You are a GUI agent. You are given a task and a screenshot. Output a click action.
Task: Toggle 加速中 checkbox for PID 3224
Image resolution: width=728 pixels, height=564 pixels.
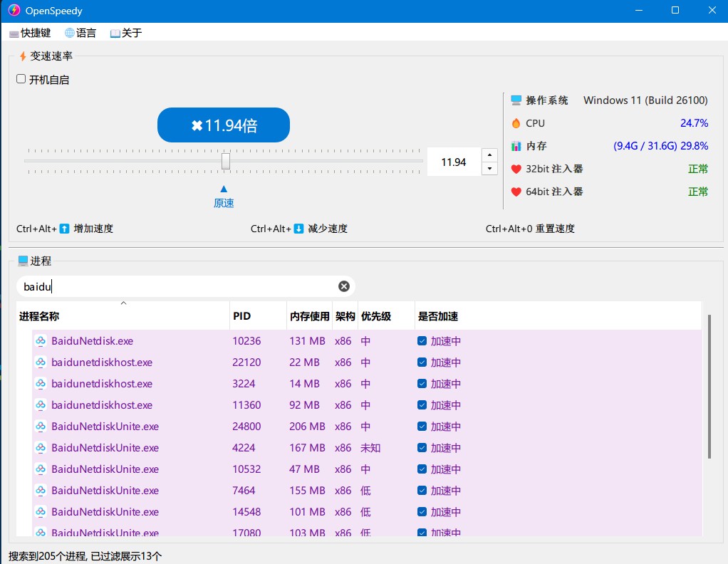pyautogui.click(x=422, y=384)
